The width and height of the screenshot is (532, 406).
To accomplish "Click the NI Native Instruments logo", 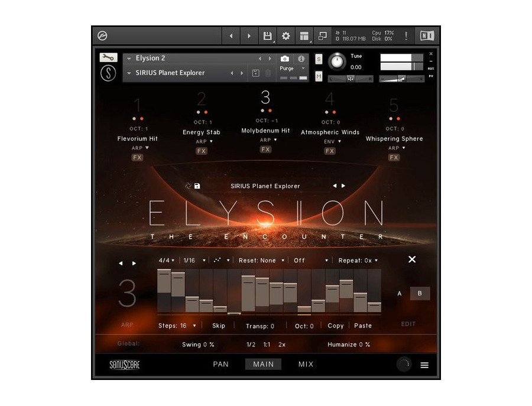I will [x=427, y=35].
